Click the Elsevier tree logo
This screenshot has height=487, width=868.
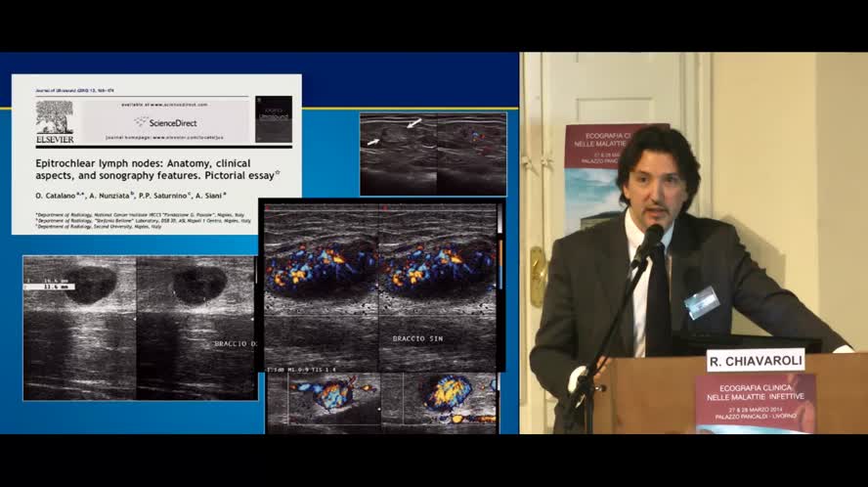click(x=55, y=118)
